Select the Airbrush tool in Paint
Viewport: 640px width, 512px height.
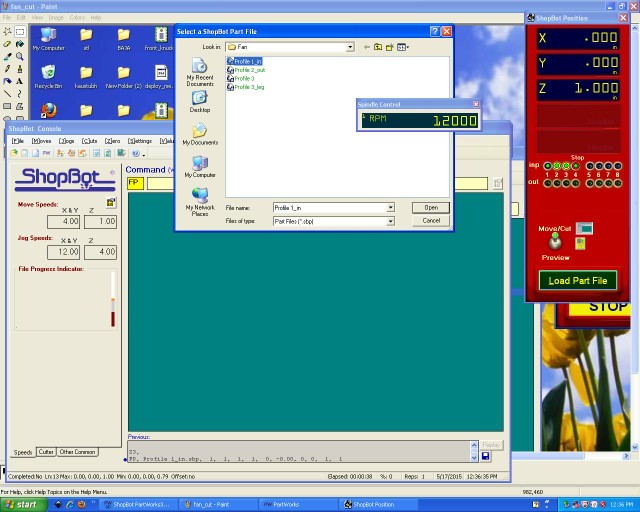pos(7,81)
